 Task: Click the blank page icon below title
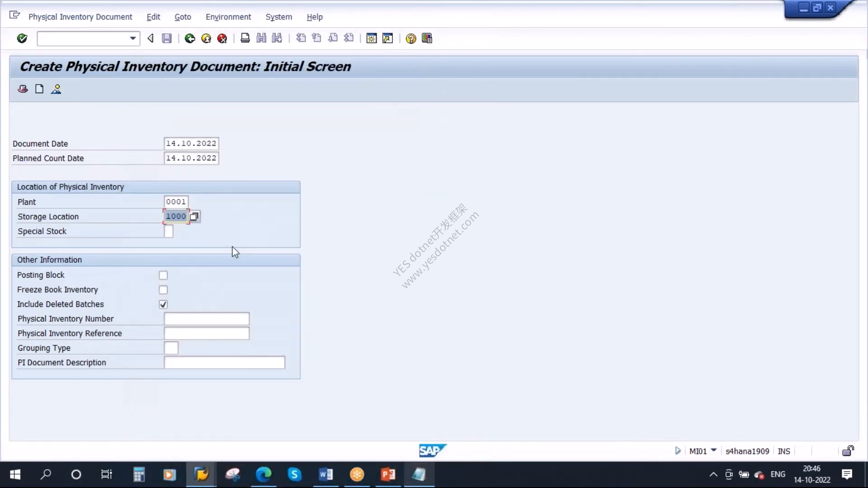point(39,89)
